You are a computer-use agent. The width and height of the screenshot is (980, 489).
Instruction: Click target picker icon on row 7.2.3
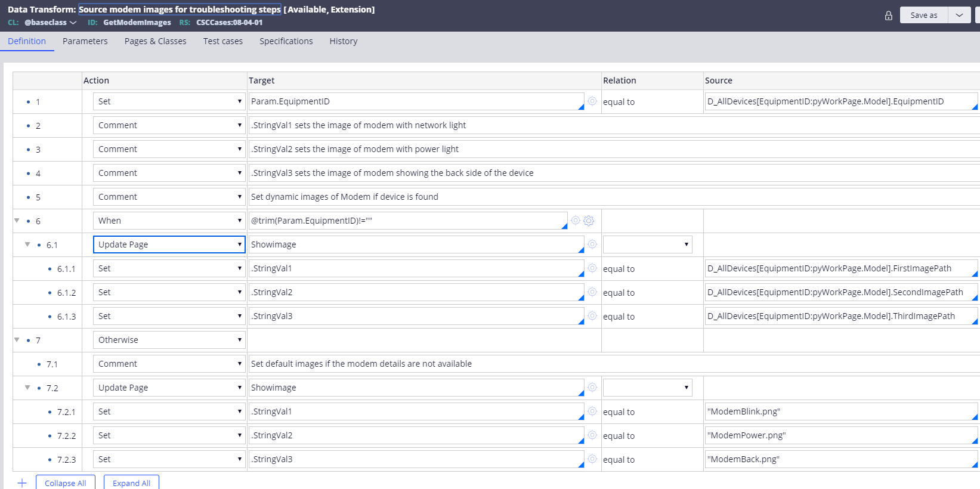coord(592,459)
